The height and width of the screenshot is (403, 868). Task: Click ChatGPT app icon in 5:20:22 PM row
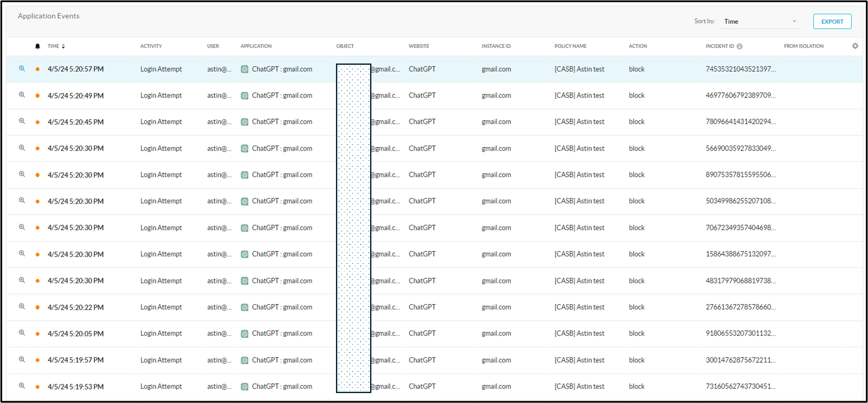244,307
